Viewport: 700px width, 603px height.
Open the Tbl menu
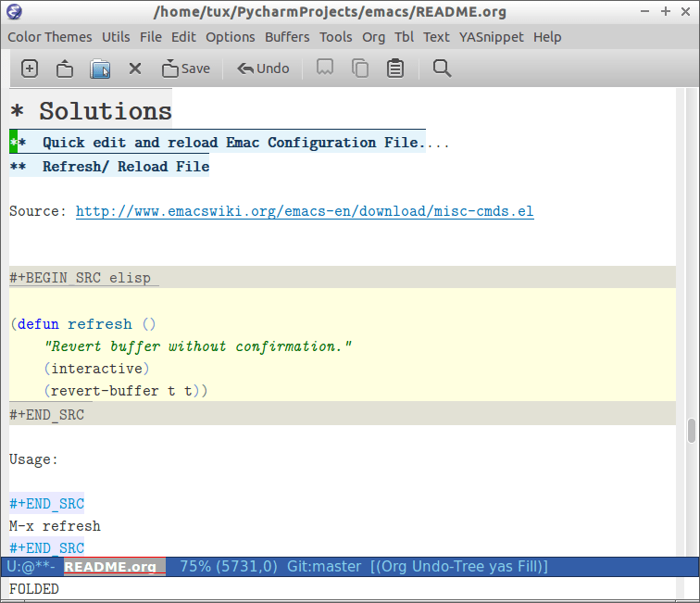(x=404, y=37)
